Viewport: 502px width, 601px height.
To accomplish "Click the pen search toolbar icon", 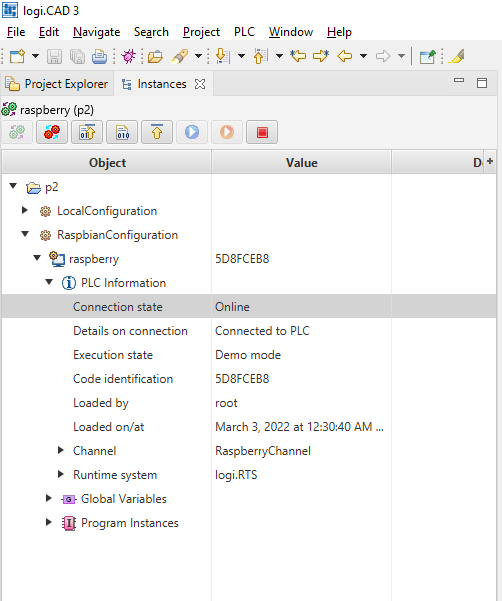I will [x=180, y=56].
